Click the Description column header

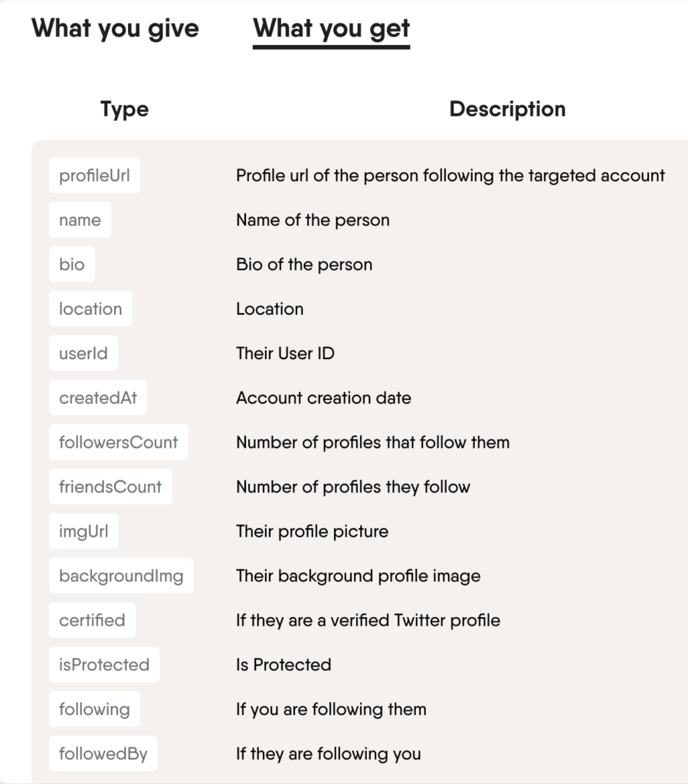pyautogui.click(x=508, y=109)
